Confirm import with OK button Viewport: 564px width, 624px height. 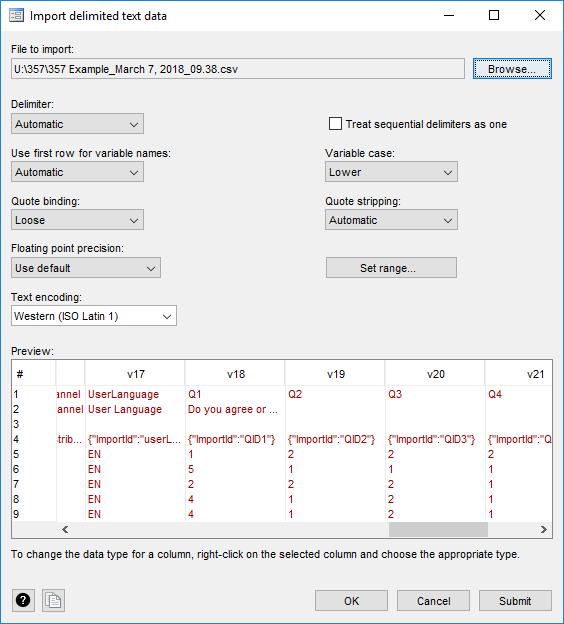(351, 601)
